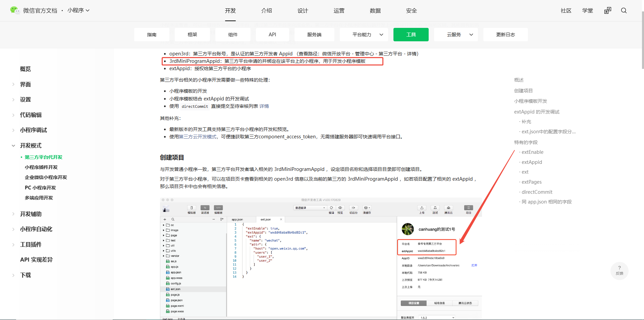Jump to 特有的字段 in the outline
Image resolution: width=644 pixels, height=320 pixels.
click(x=526, y=142)
